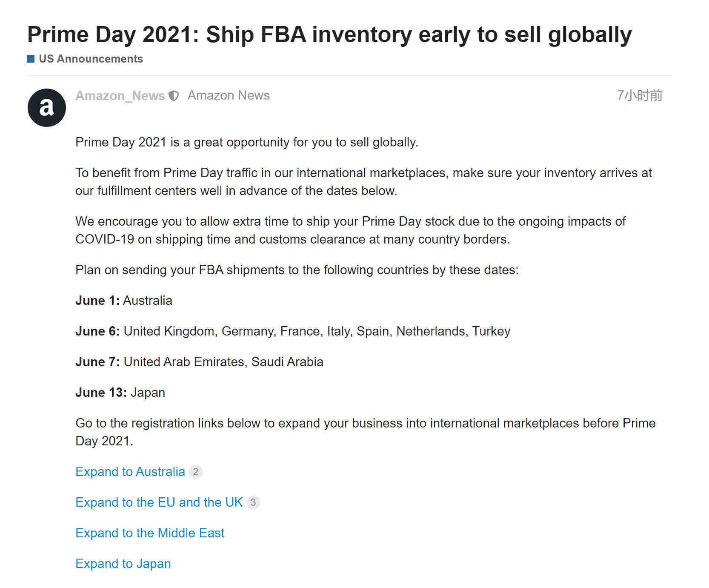Click the paragraph mentioning COVID-19 shipping impacts
The width and height of the screenshot is (709, 588).
[x=350, y=230]
